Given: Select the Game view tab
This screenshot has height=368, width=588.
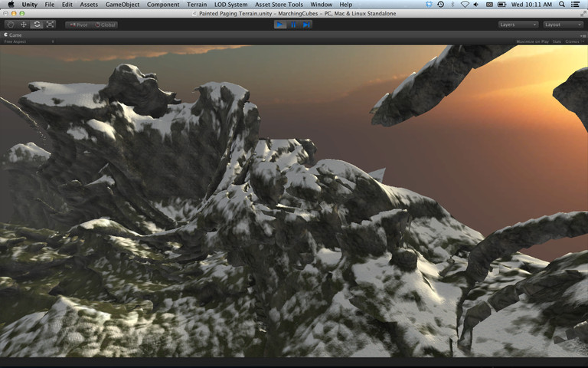Looking at the screenshot, I should (x=15, y=34).
